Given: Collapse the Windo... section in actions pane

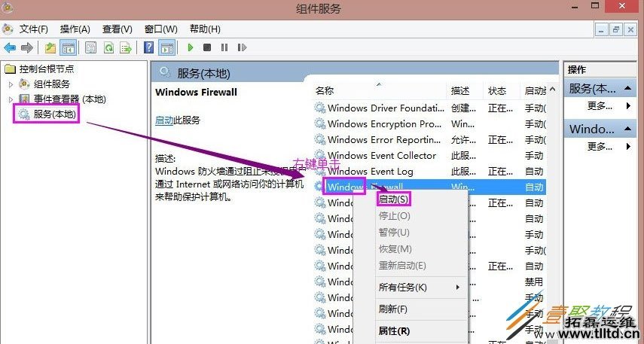Looking at the screenshot, I should (x=627, y=129).
